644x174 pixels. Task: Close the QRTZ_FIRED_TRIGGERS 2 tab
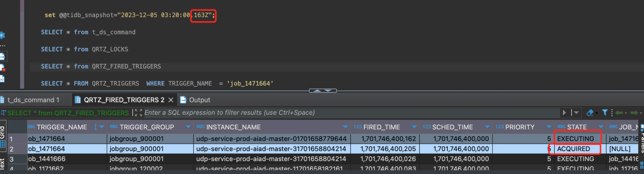tap(171, 100)
